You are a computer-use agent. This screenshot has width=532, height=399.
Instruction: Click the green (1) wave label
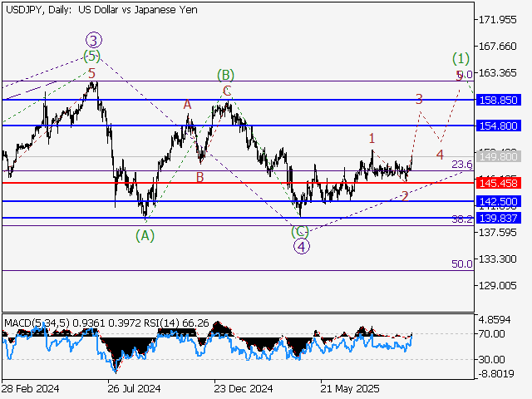pos(461,58)
